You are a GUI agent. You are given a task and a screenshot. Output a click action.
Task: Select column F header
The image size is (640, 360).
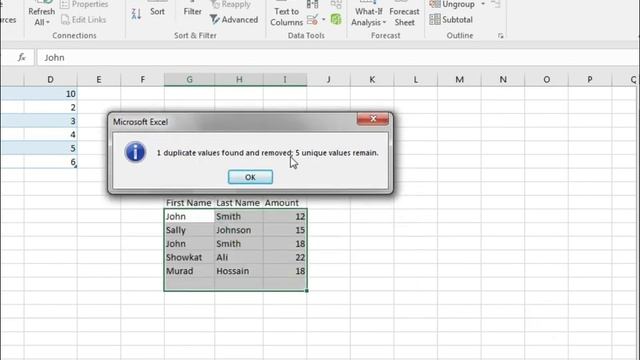tap(142, 80)
